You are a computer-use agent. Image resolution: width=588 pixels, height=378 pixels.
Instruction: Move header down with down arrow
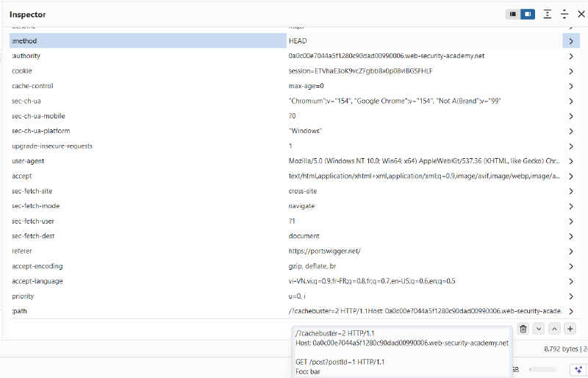tap(539, 329)
